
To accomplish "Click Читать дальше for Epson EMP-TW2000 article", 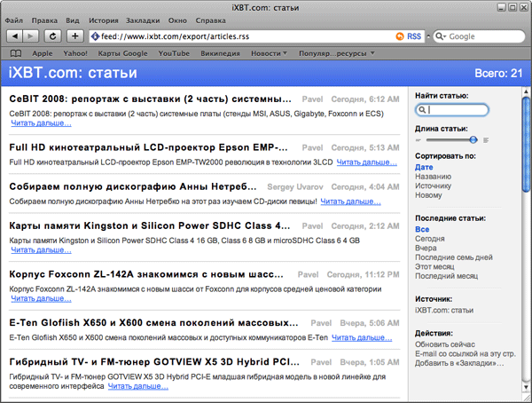I will [366, 162].
